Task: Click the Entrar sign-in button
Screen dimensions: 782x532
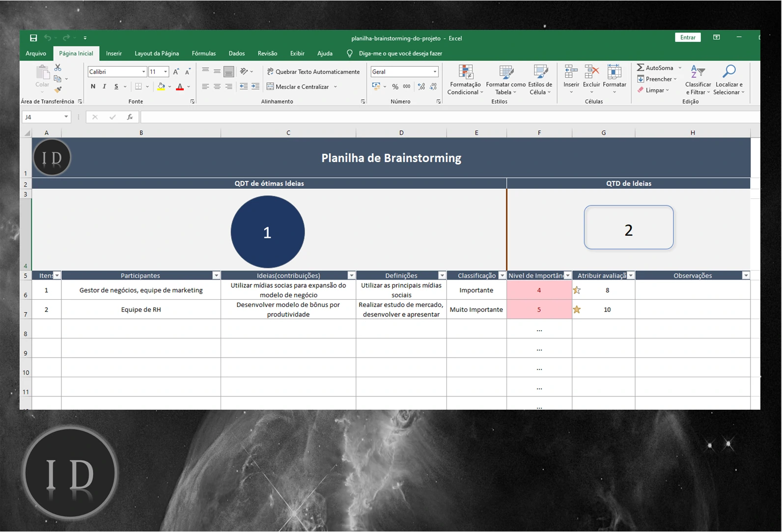Action: tap(688, 37)
